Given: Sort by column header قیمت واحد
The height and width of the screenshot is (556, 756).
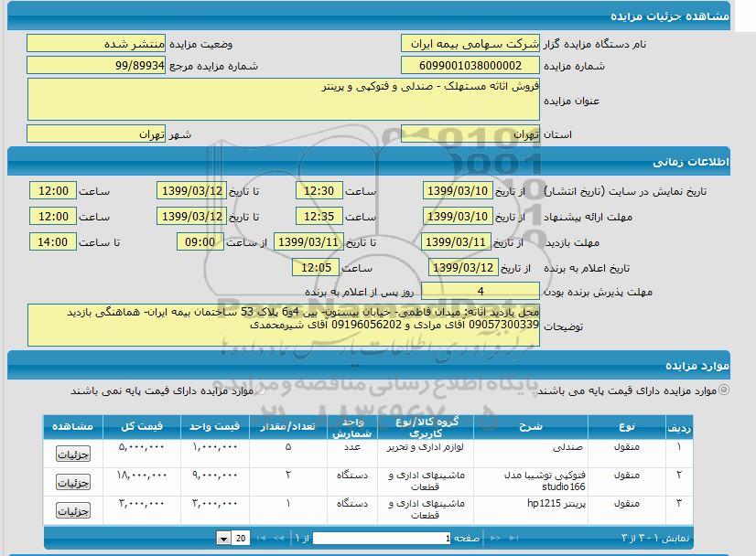Looking at the screenshot, I should pyautogui.click(x=214, y=427).
